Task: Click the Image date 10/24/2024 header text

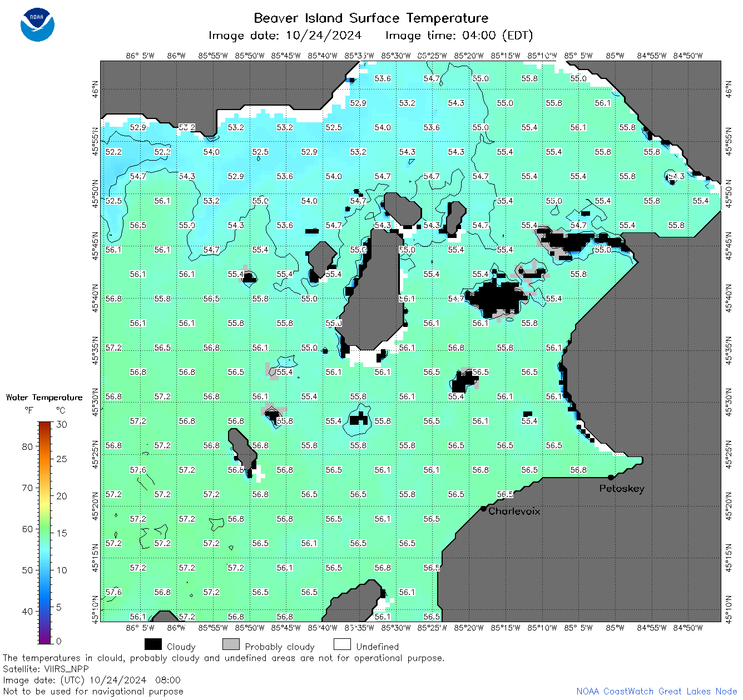Action: click(285, 36)
